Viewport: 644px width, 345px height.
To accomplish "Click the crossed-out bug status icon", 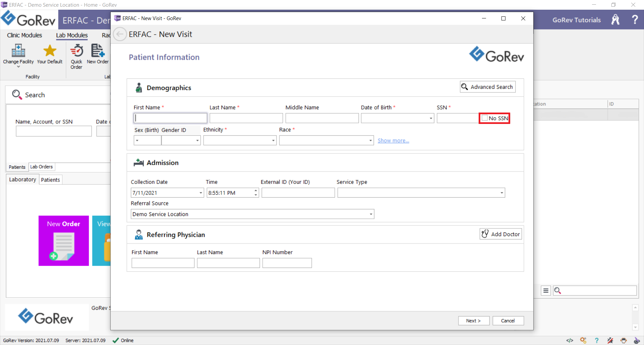I will click(610, 340).
